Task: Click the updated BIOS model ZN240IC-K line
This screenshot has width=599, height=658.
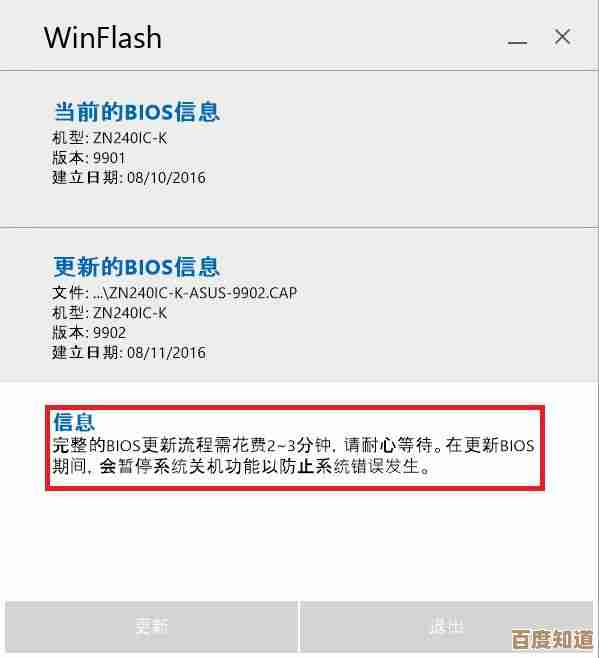Action: [109, 313]
